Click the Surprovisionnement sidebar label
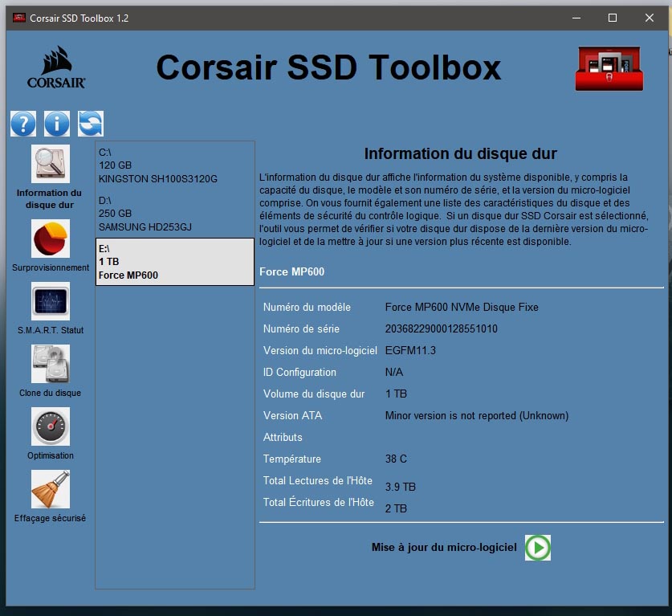The image size is (672, 616). tap(51, 267)
